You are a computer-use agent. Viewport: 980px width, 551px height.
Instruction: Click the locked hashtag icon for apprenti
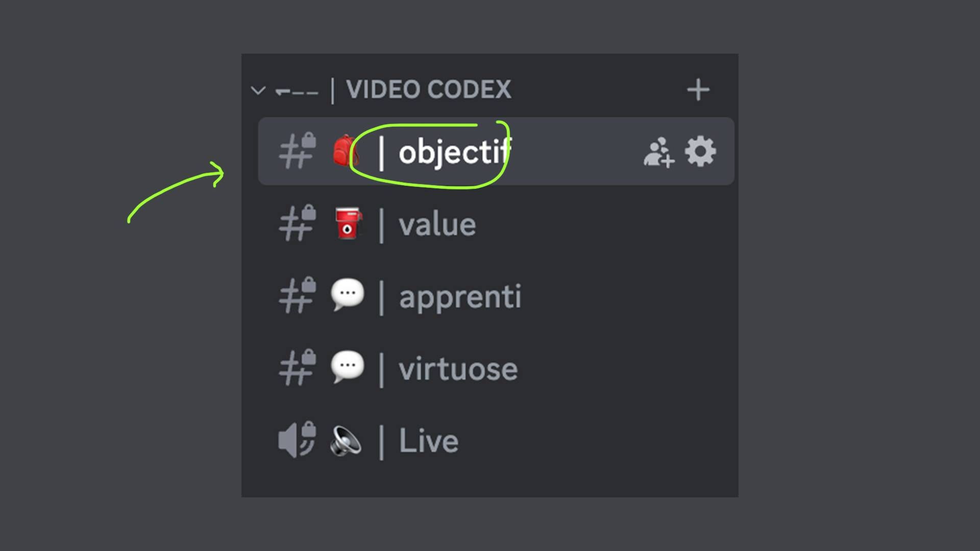point(297,296)
